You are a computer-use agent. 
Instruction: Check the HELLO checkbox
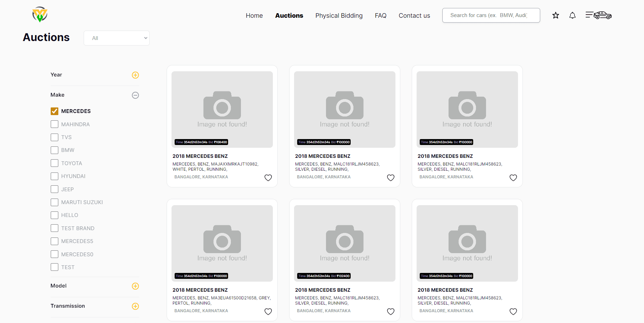click(x=55, y=215)
